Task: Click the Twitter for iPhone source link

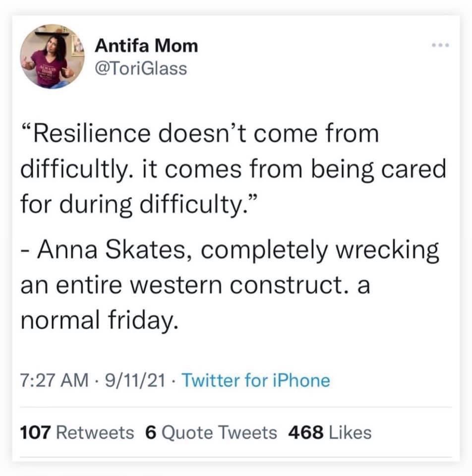Action: click(256, 381)
